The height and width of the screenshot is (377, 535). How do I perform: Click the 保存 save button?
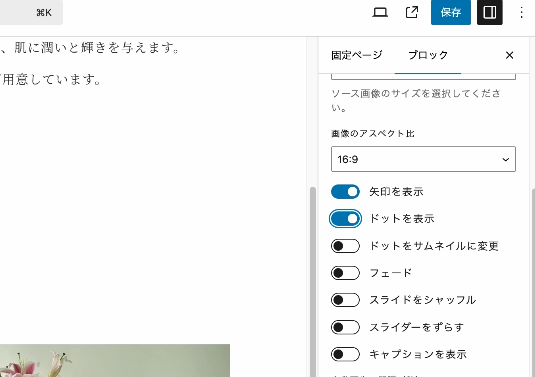tap(451, 13)
